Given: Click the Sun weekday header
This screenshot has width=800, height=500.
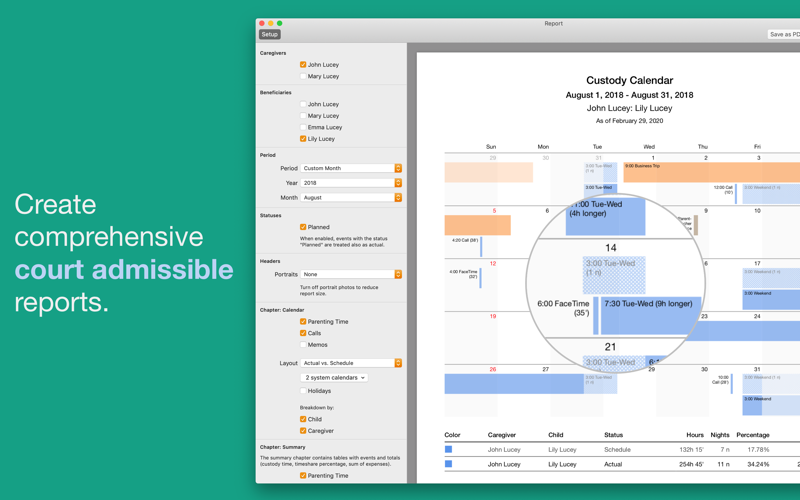Looking at the screenshot, I should 491,146.
